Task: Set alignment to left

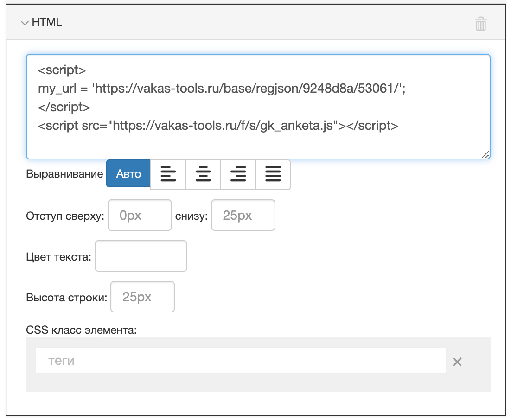Action: [x=168, y=175]
